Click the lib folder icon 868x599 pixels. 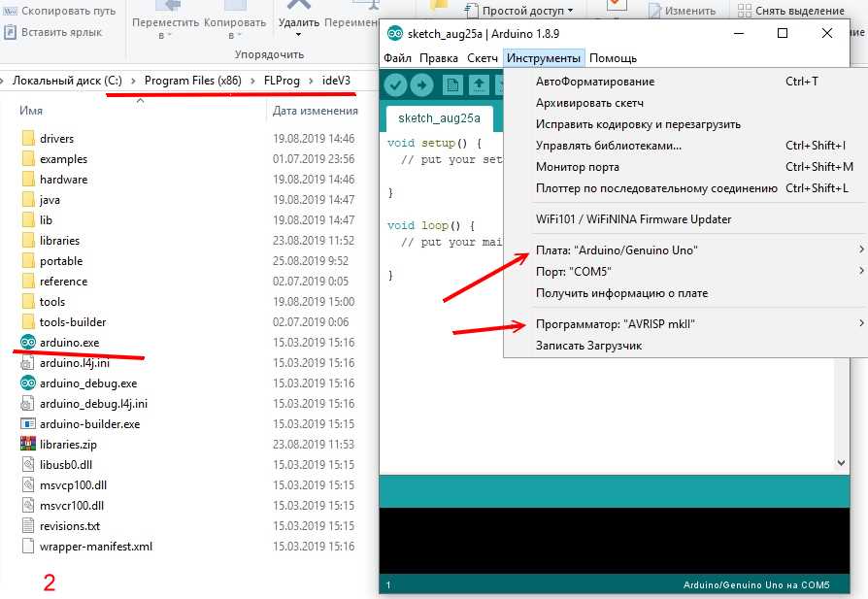coord(28,220)
